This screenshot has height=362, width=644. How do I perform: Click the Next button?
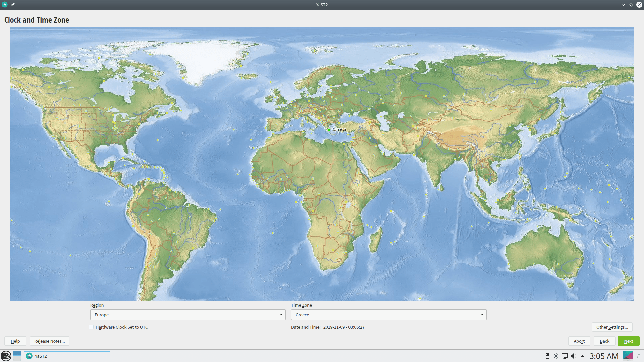pos(628,341)
